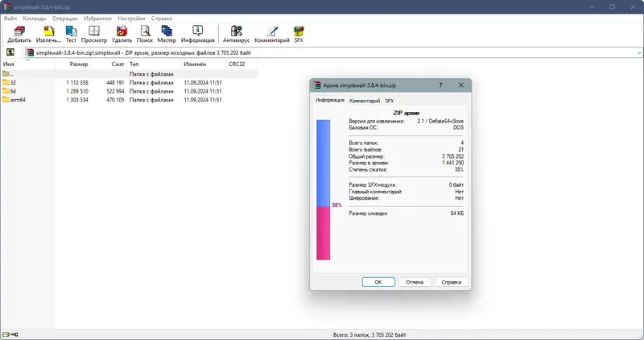Click the Добавить (Add) toolbar icon
Viewport: 644px width, 340px height.
19,31
